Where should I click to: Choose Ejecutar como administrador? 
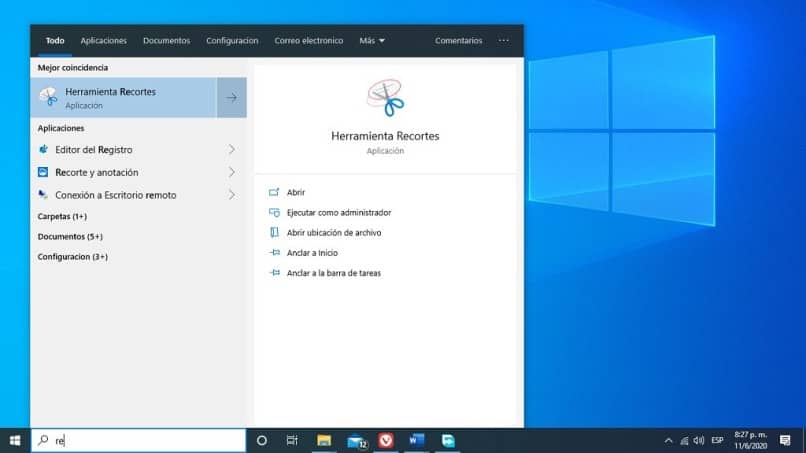coord(339,212)
